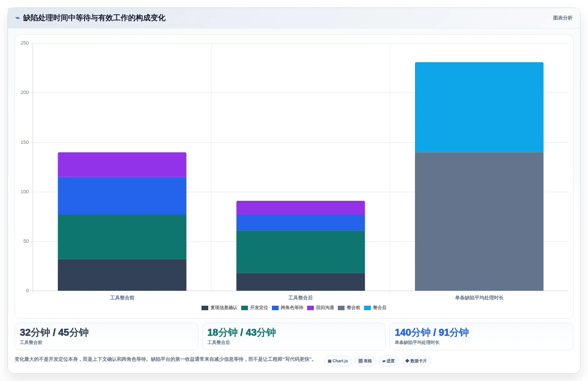588x381 pixels.
Task: Click the 进度 tag
Action: tap(388, 361)
